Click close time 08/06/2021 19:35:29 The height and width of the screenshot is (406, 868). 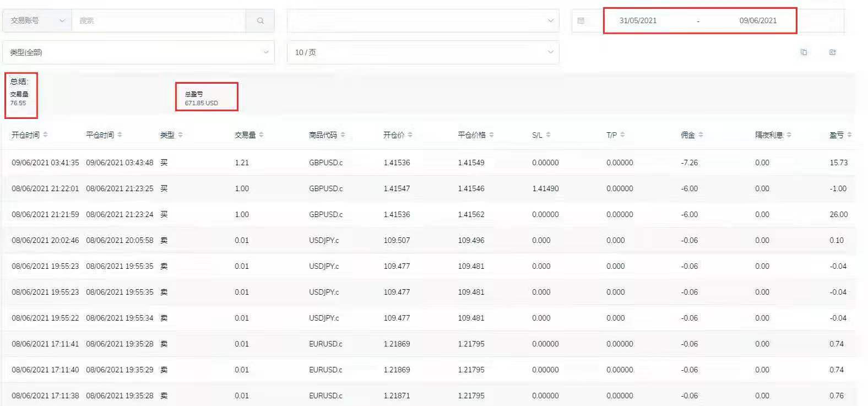120,370
